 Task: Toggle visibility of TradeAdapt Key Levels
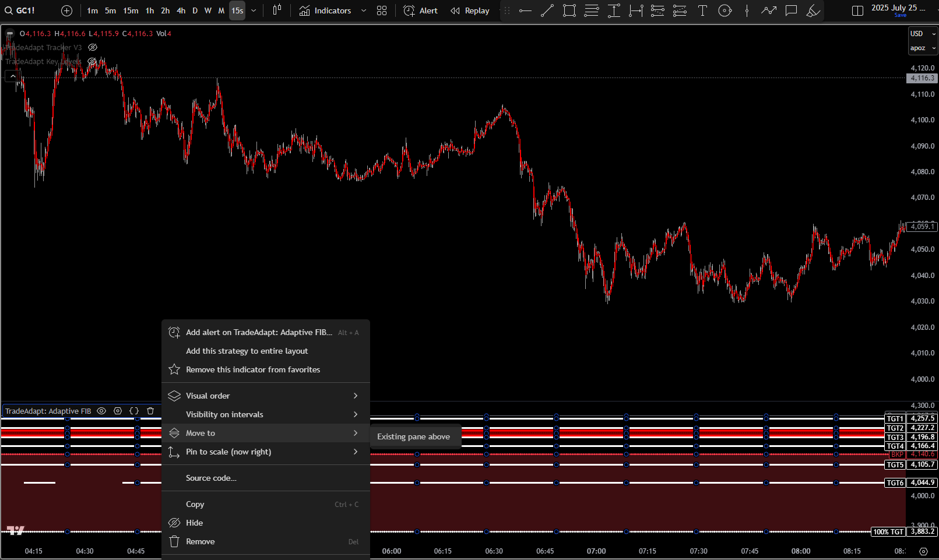[x=93, y=61]
